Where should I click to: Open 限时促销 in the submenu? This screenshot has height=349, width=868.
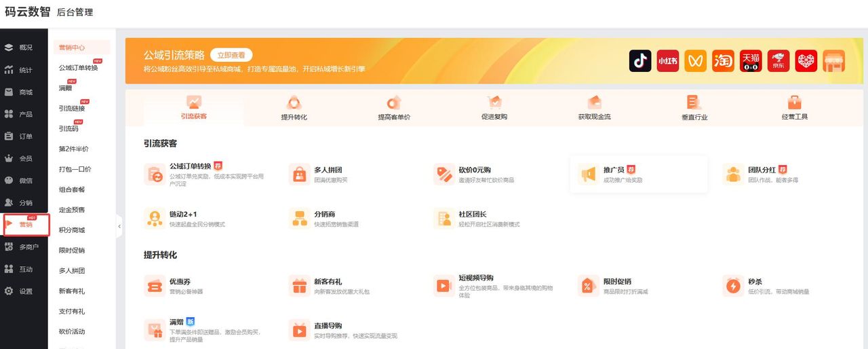(x=72, y=251)
